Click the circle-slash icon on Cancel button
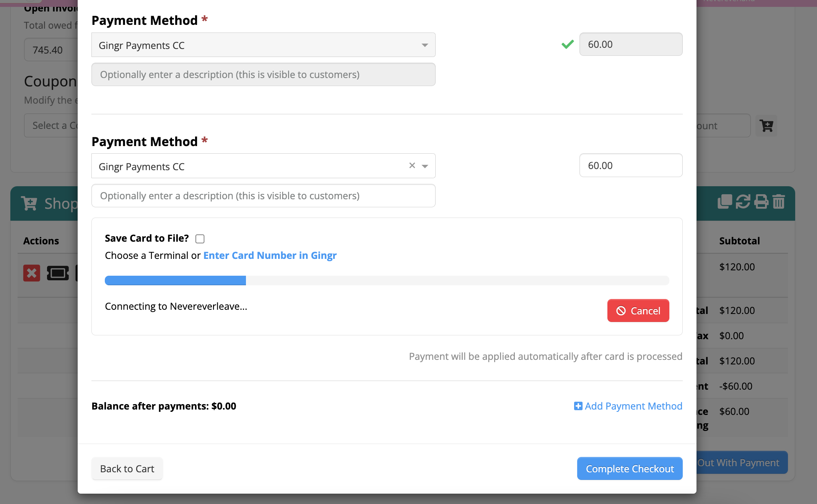Screen dimensions: 817x504 click(621, 311)
